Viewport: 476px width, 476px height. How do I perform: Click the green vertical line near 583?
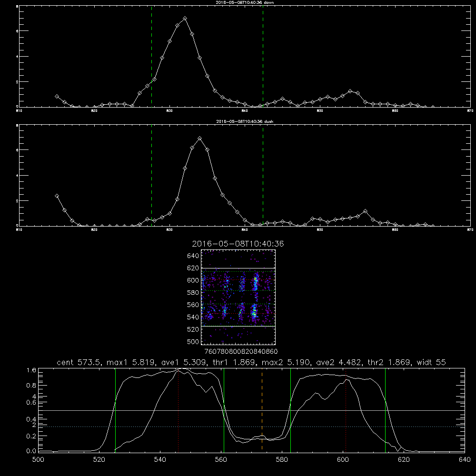point(290,410)
